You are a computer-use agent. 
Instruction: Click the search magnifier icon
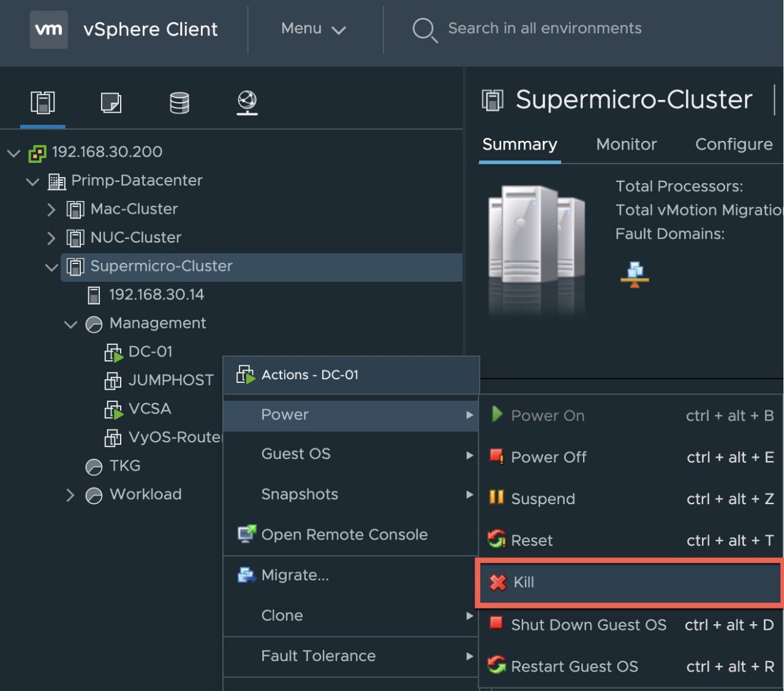click(x=424, y=29)
